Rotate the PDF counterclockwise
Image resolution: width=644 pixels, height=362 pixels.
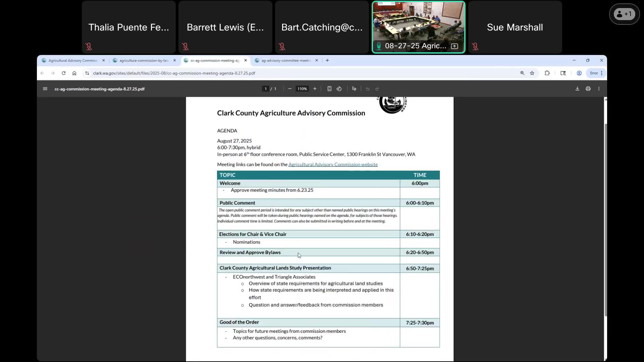pyautogui.click(x=339, y=89)
